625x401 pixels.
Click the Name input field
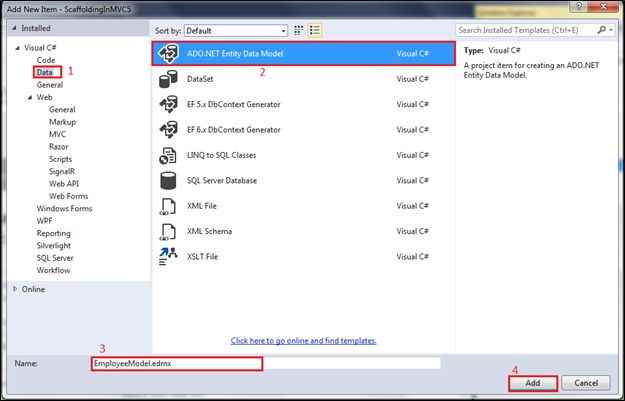tap(266, 364)
